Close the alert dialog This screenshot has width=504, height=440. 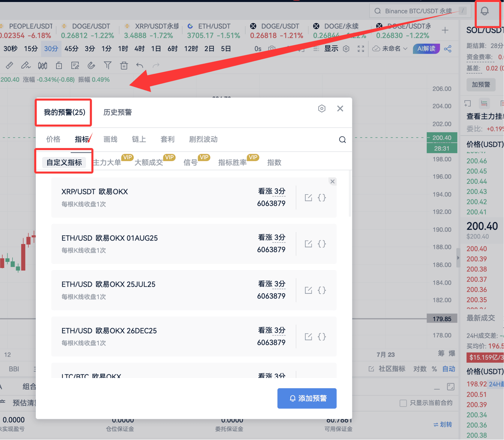340,108
